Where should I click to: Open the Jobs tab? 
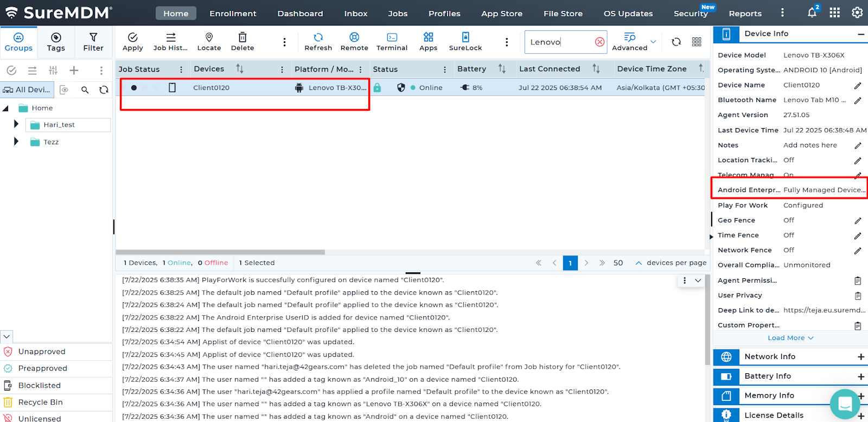pyautogui.click(x=398, y=13)
